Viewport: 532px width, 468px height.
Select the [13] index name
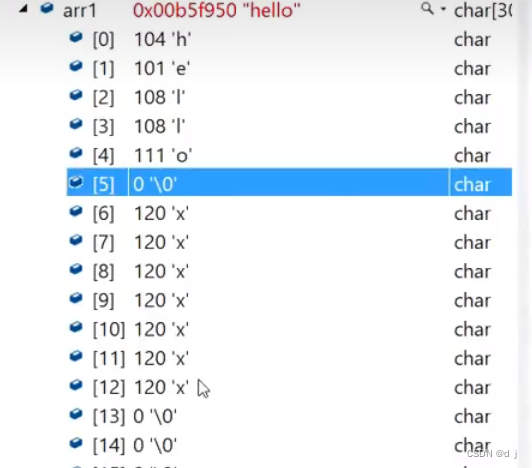109,417
